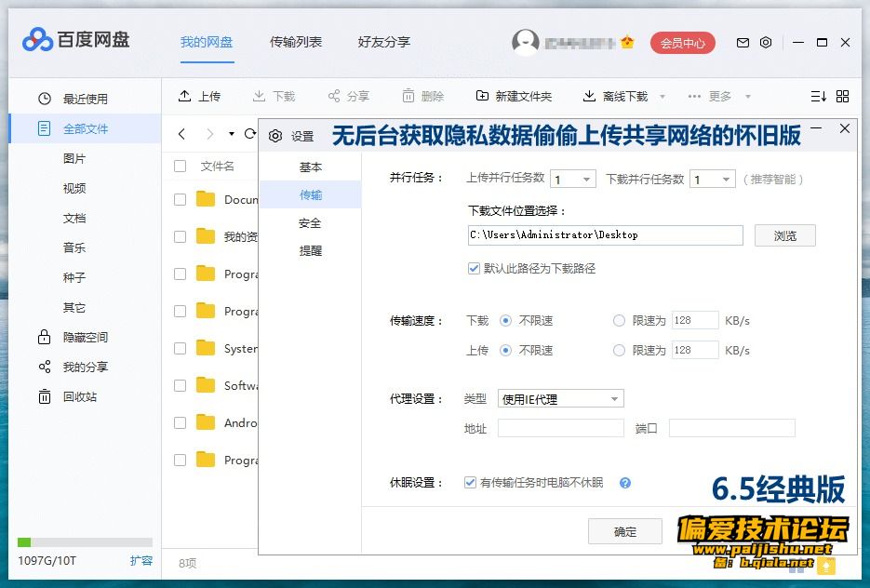Click the 浏览 browse button
This screenshot has width=870, height=588.
(784, 235)
